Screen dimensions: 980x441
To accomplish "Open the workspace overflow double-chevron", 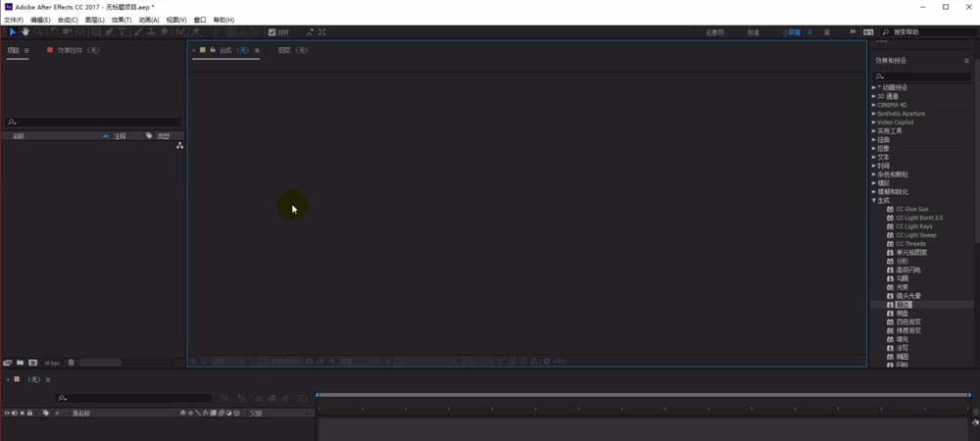I will pos(854,32).
